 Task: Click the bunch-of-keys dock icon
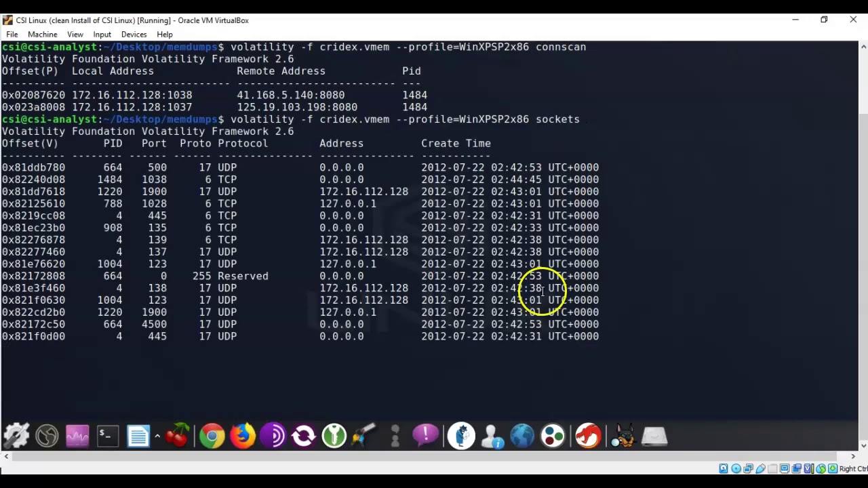pos(364,436)
